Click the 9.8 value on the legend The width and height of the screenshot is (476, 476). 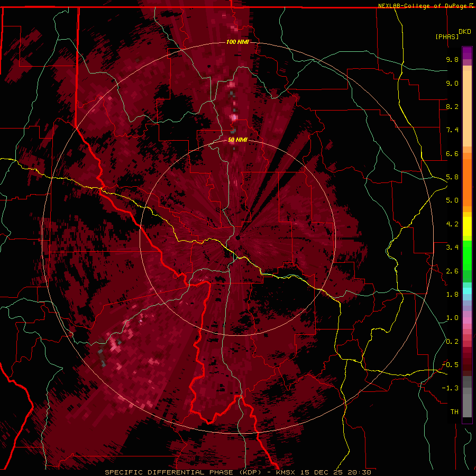click(452, 59)
